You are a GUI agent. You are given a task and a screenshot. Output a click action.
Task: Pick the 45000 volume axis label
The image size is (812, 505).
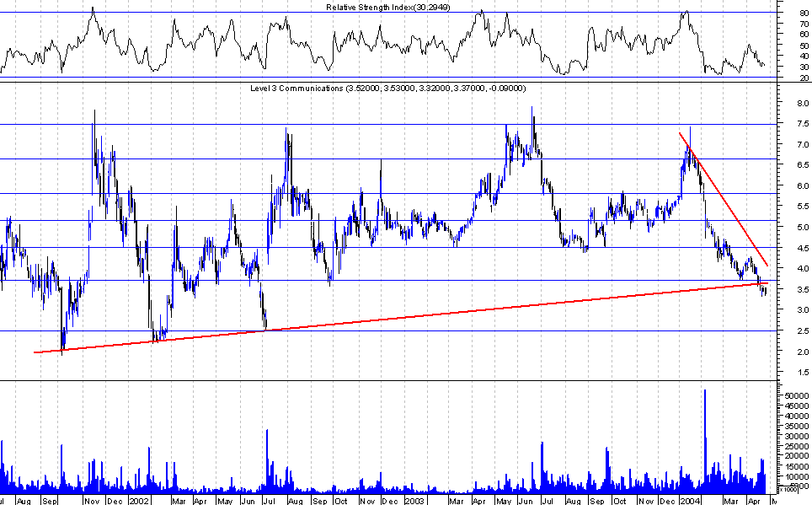pos(798,406)
